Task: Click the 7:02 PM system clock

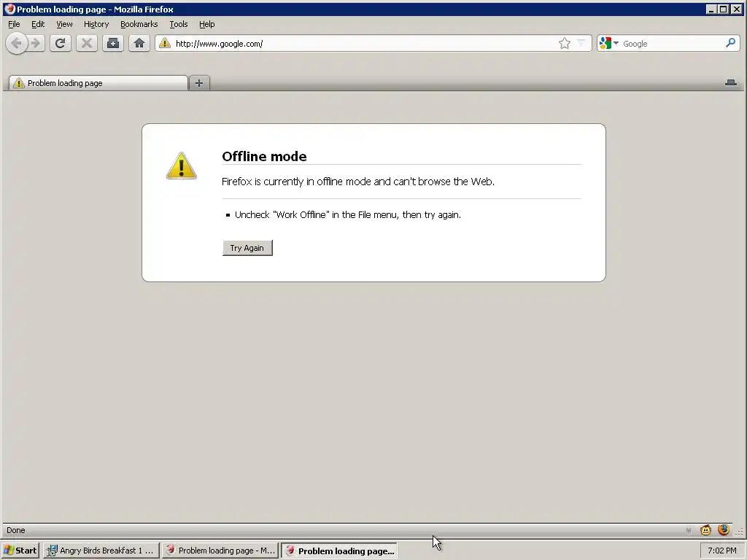Action: click(x=721, y=551)
